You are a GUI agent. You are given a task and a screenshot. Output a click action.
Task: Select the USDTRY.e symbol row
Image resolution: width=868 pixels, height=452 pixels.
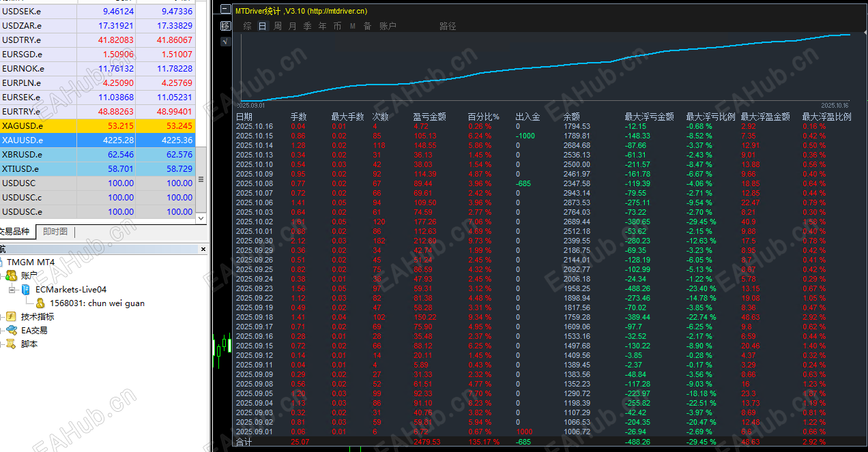(x=98, y=40)
